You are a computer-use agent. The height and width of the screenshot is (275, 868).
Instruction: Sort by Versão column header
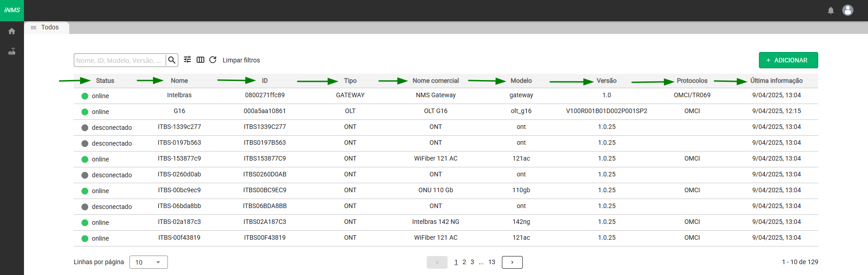point(606,81)
